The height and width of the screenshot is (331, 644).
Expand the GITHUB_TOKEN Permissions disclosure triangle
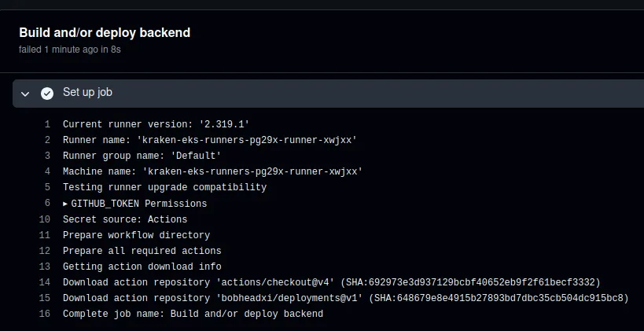point(65,204)
